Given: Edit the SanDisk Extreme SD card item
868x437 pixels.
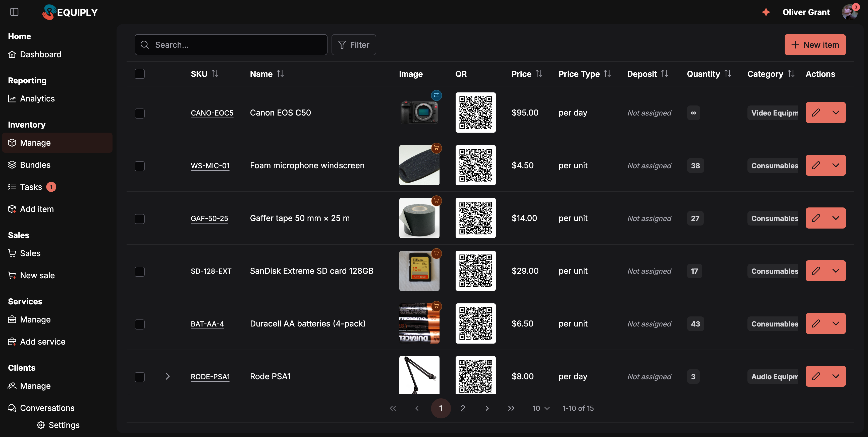Looking at the screenshot, I should pyautogui.click(x=816, y=271).
